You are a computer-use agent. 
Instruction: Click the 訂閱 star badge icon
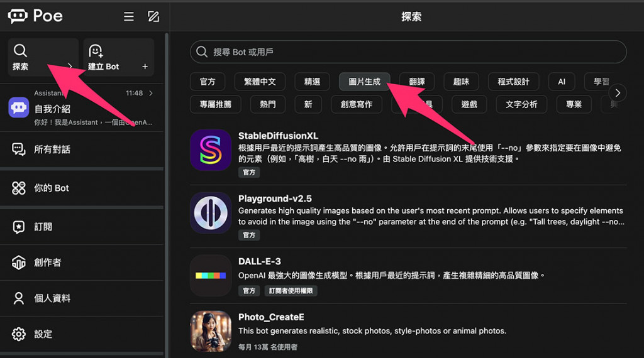(18, 227)
